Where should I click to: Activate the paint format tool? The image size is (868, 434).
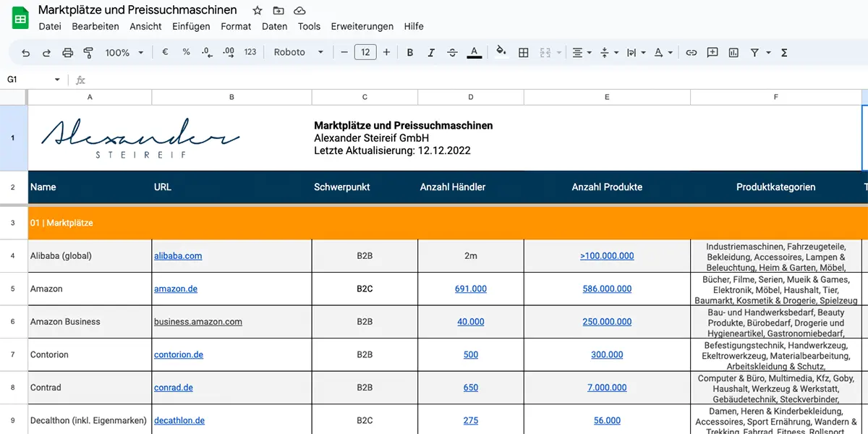(x=88, y=52)
